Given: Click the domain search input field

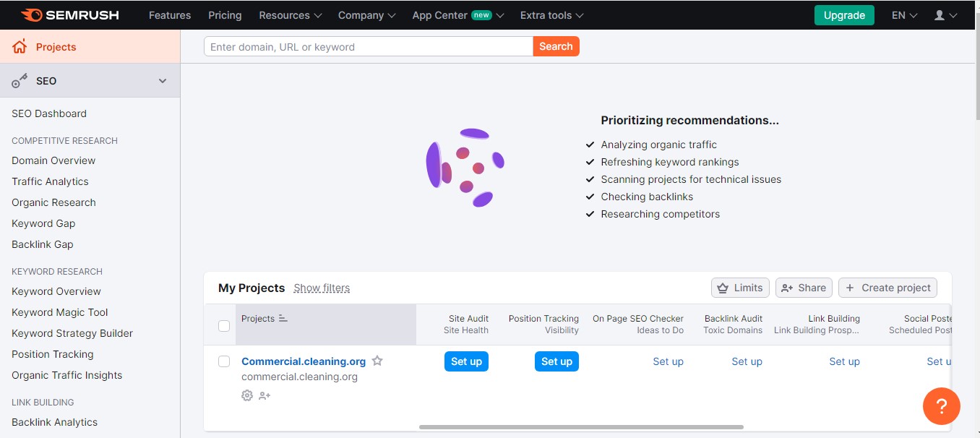Looking at the screenshot, I should pyautogui.click(x=369, y=46).
